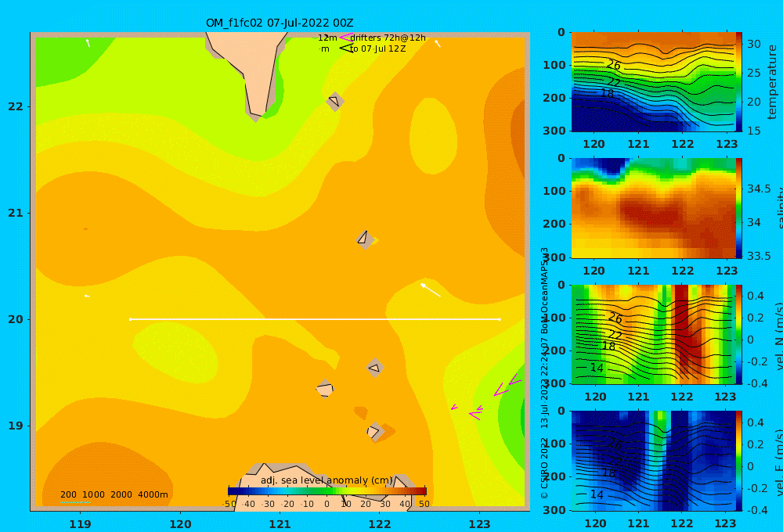Click the 14 contour label in vel. N panel
Screen dimensions: 783x532
click(x=596, y=368)
